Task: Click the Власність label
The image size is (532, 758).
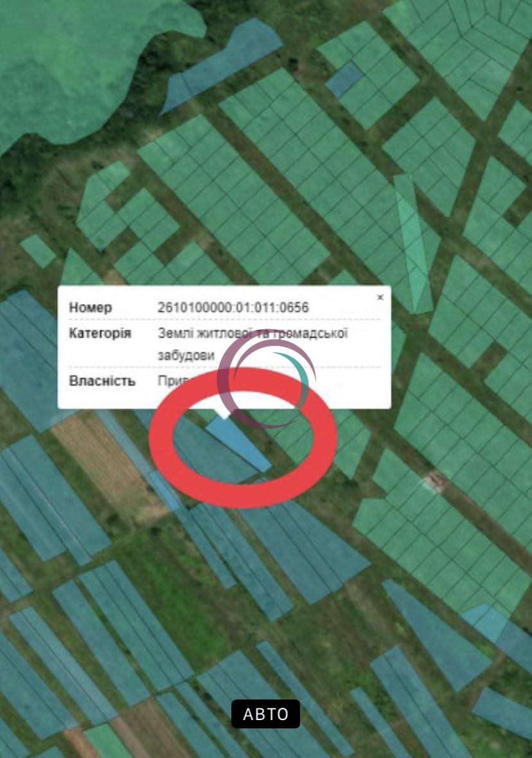Action: pos(102,381)
